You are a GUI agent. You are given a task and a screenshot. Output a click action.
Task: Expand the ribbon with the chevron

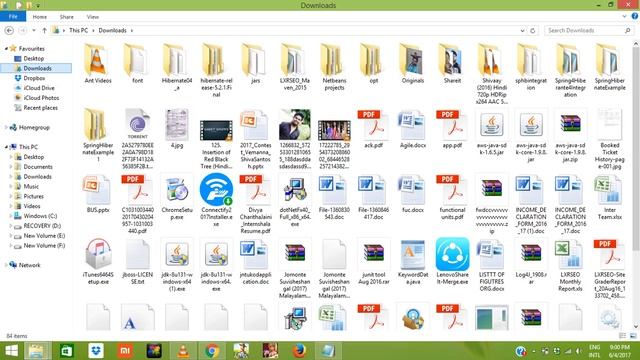[x=624, y=17]
